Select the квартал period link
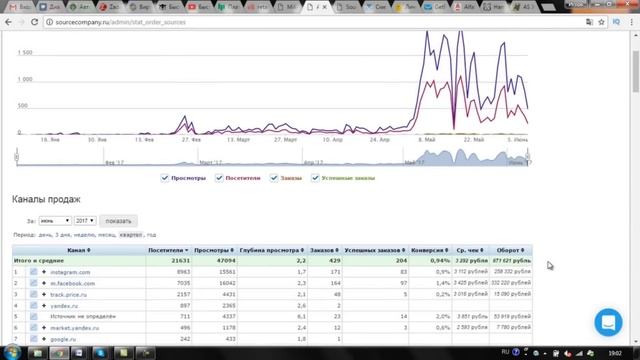640x360 pixels. click(x=131, y=235)
